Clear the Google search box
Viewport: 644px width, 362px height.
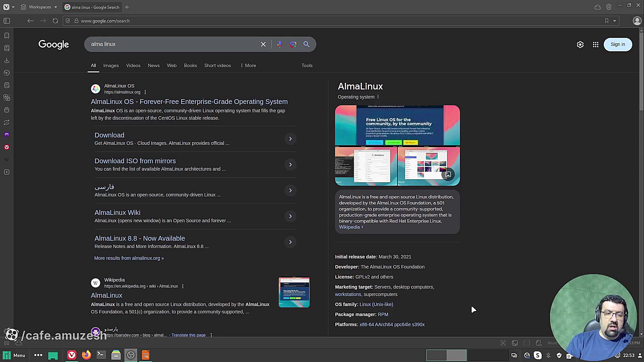(x=263, y=44)
